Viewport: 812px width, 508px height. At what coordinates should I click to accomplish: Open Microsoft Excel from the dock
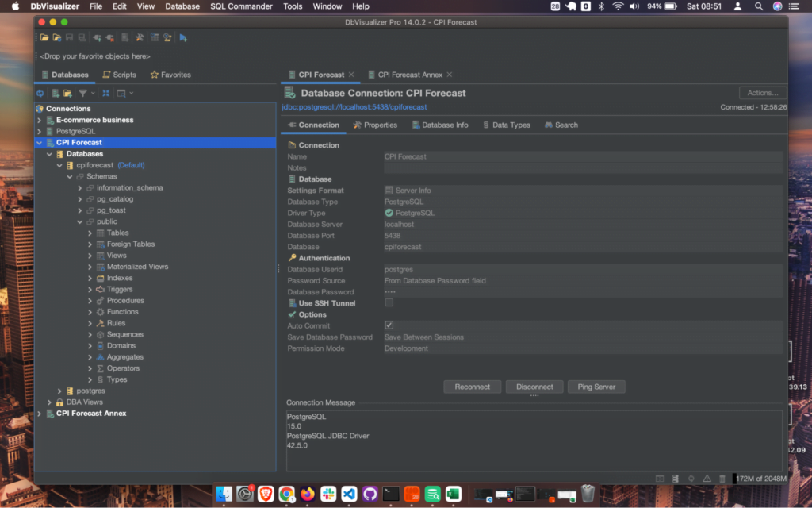[x=454, y=494]
